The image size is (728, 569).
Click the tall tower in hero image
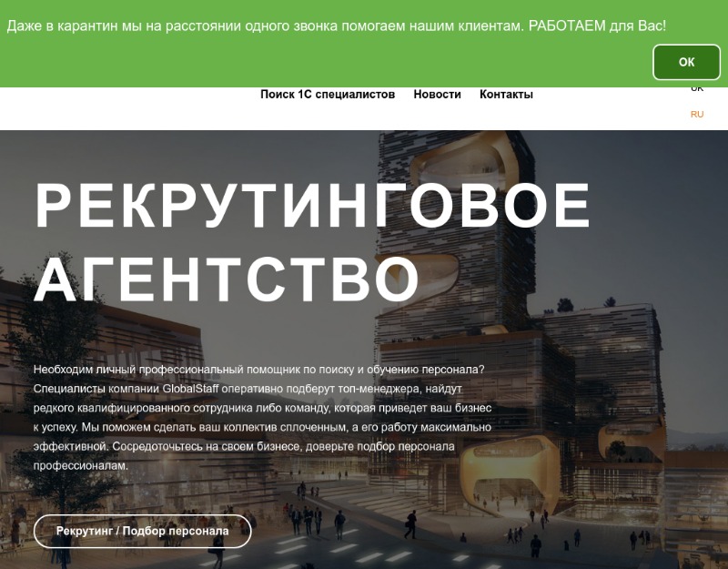point(455,232)
